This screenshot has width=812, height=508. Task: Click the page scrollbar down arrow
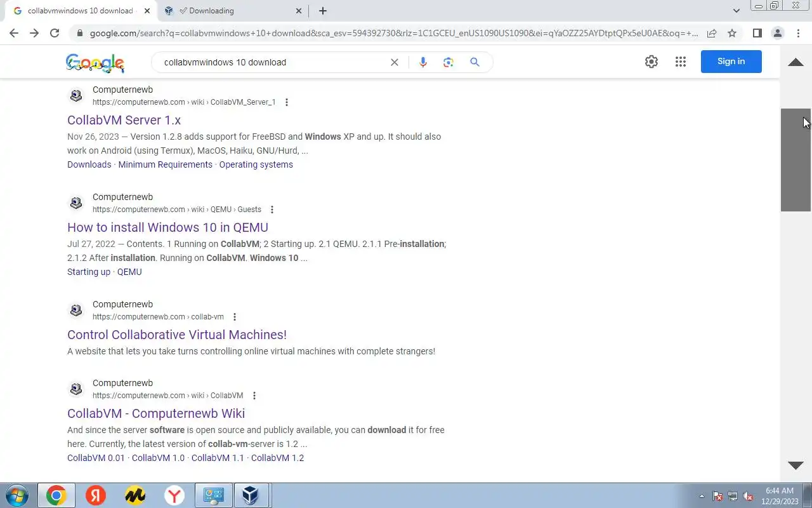tap(796, 465)
